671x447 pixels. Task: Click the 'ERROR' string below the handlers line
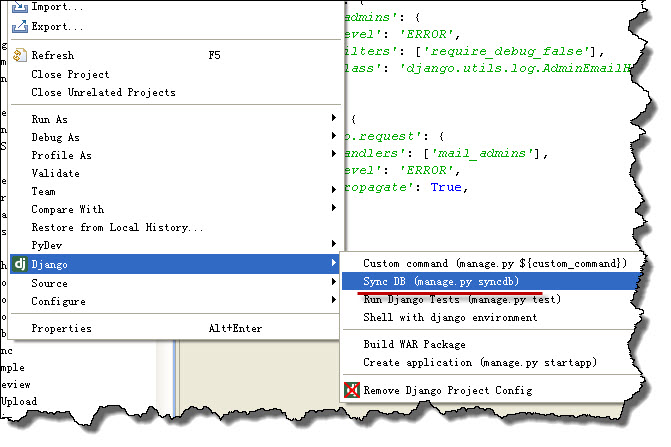click(x=427, y=170)
